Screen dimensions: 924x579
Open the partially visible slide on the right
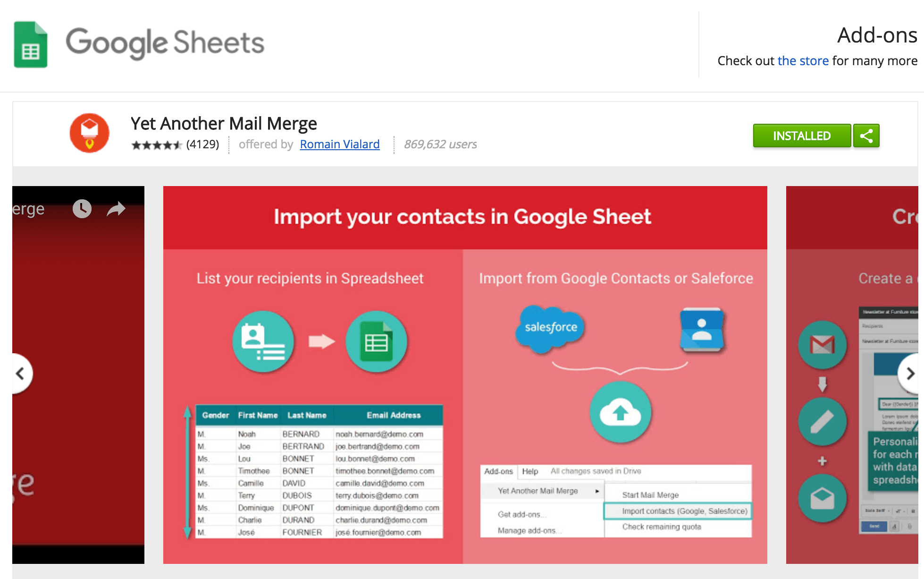pos(852,375)
